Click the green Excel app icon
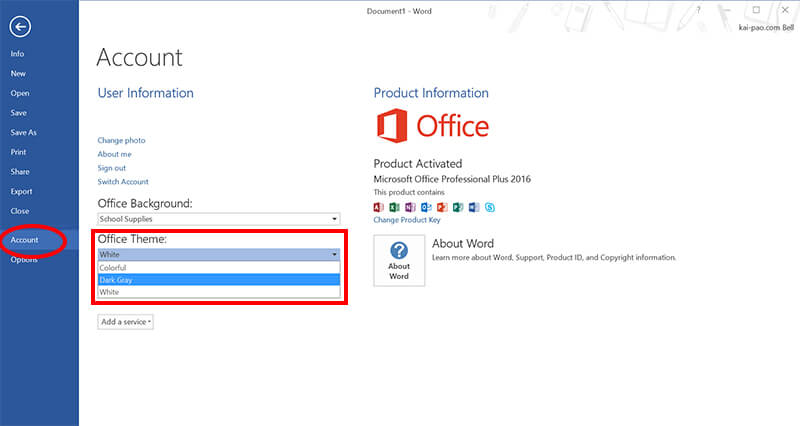The width and height of the screenshot is (800, 426). coord(394,207)
